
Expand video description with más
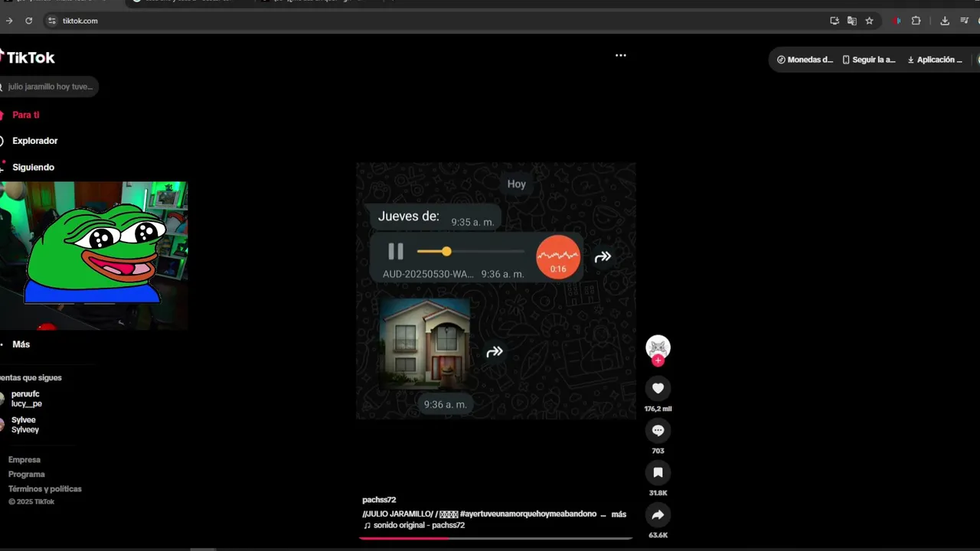click(x=619, y=514)
